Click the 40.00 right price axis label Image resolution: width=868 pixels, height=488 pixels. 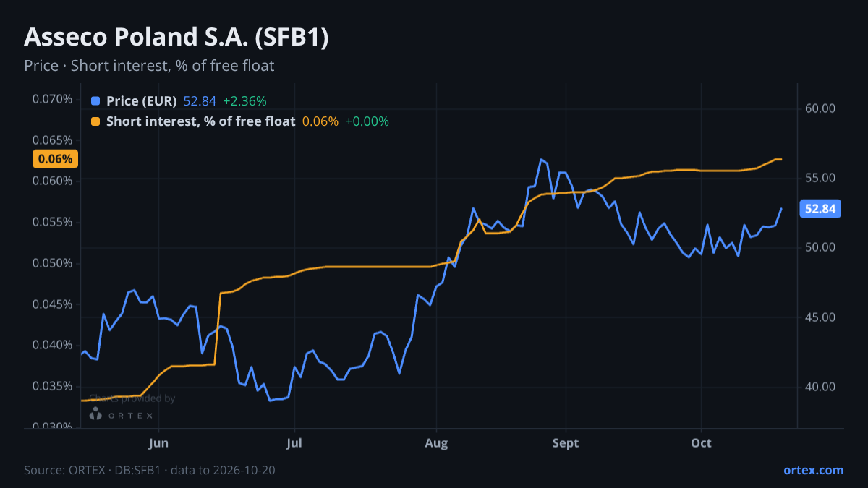point(820,387)
